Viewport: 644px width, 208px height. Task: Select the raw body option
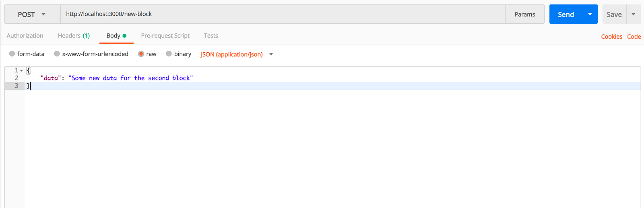click(x=141, y=54)
